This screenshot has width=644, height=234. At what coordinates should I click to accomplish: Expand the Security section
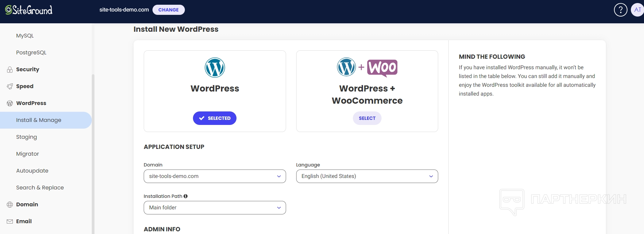[x=28, y=70]
